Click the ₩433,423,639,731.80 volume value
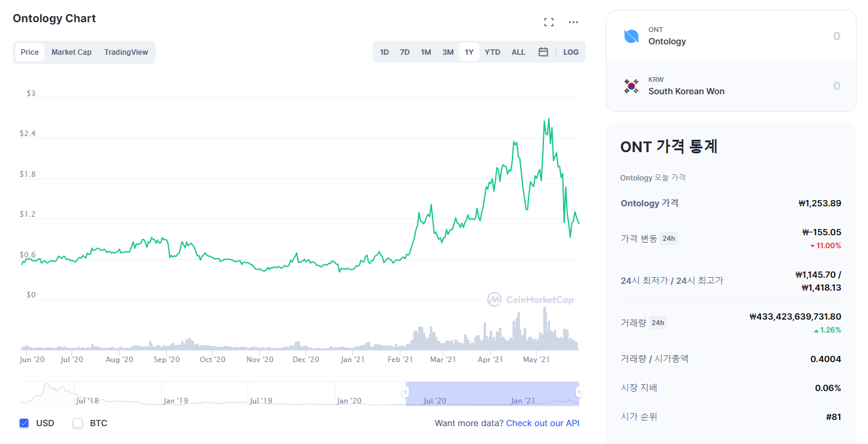This screenshot has width=868, height=444. click(795, 317)
